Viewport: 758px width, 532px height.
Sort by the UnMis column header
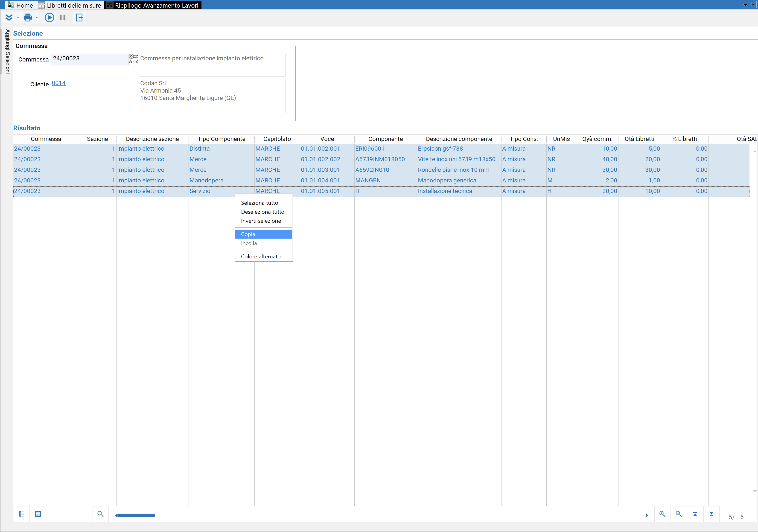561,139
